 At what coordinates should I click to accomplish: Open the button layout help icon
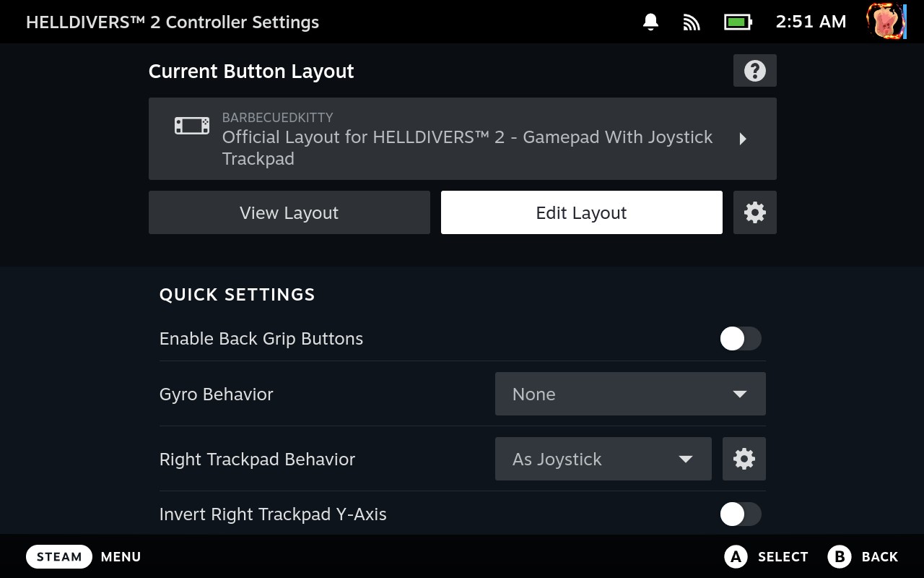[754, 70]
